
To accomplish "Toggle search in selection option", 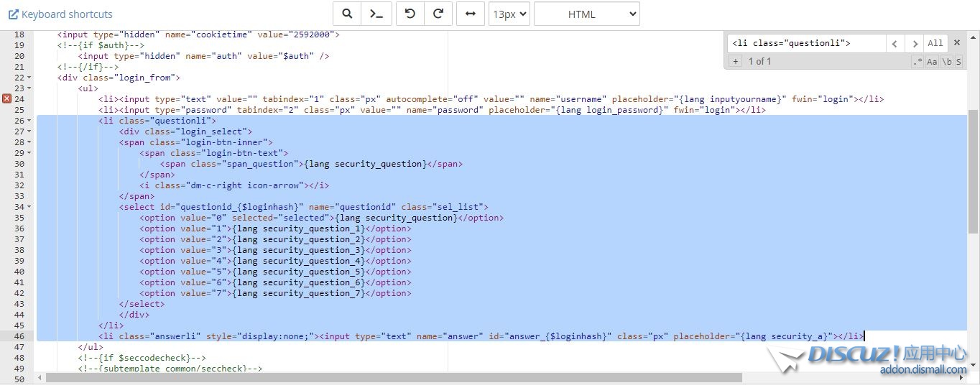I will pyautogui.click(x=958, y=62).
